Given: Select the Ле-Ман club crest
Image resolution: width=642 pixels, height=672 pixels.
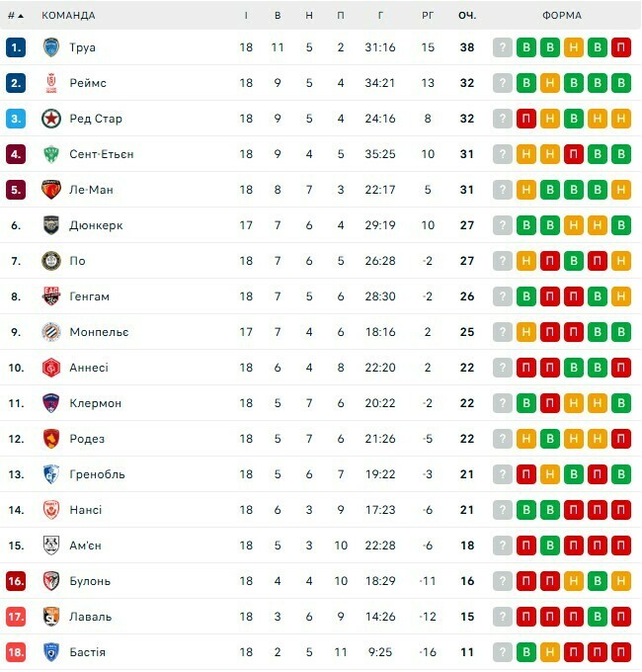Looking at the screenshot, I should 51,190.
